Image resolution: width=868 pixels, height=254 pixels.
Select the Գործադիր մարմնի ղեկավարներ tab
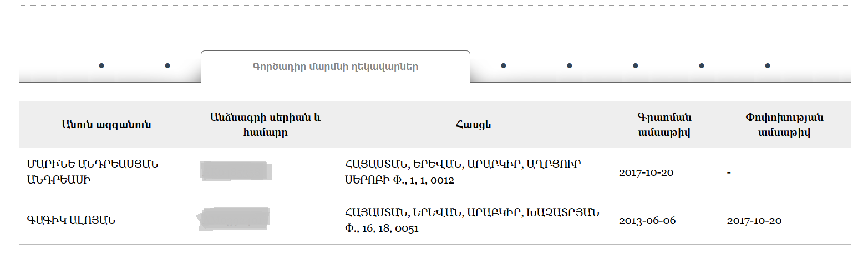coord(336,67)
